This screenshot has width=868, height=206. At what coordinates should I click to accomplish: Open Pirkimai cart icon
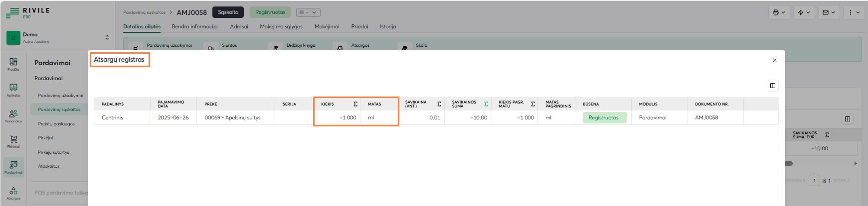(13, 141)
